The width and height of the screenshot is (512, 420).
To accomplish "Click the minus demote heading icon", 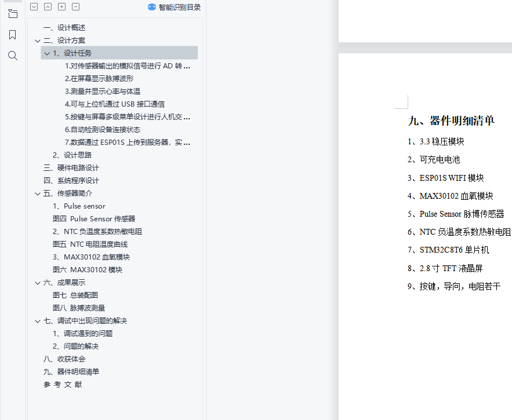I will [x=75, y=7].
